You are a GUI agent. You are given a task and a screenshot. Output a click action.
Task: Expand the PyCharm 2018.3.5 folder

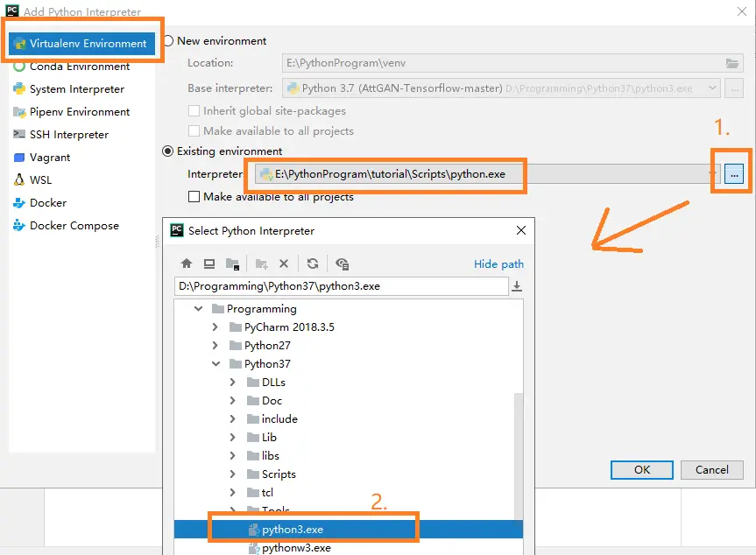pyautogui.click(x=215, y=327)
